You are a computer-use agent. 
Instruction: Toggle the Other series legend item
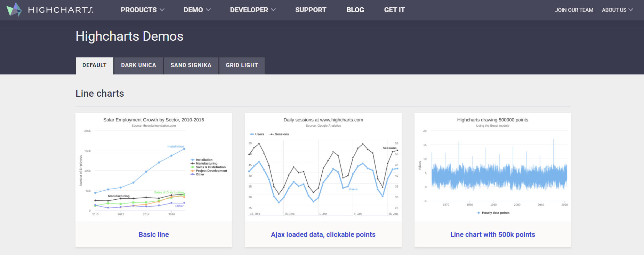tap(198, 174)
